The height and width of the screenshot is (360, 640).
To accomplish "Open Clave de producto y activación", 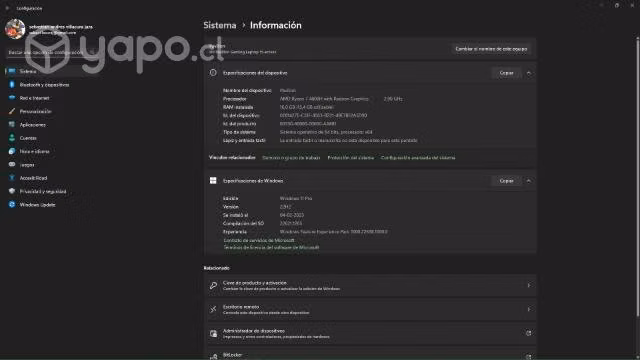I will 370,286.
